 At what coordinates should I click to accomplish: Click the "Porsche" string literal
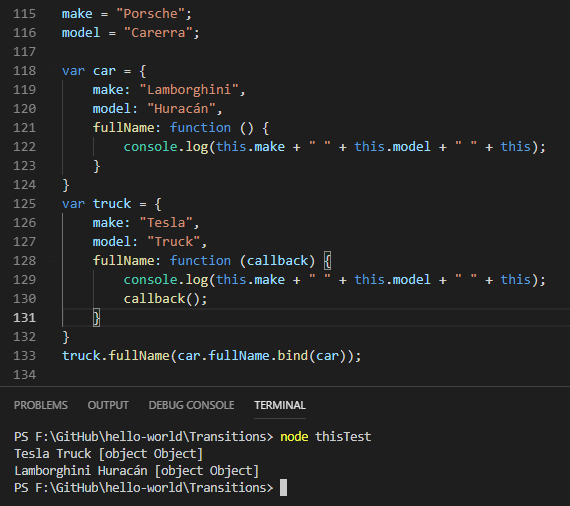(151, 14)
